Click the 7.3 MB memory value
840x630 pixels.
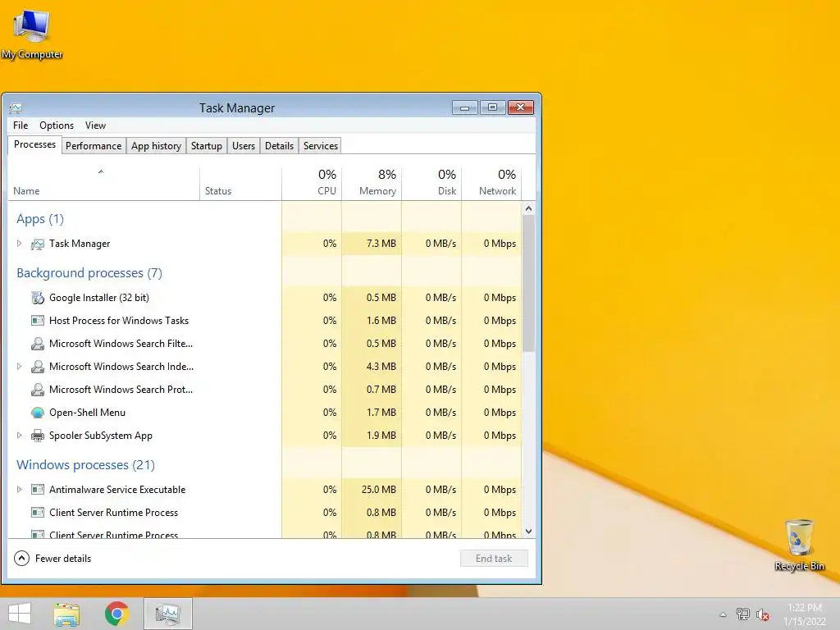coord(381,243)
